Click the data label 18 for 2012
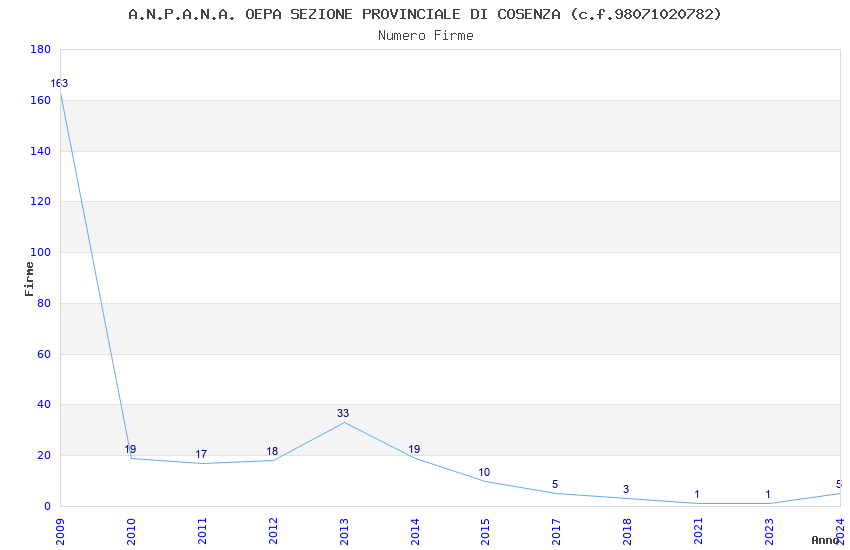850x550 pixels. 272,451
